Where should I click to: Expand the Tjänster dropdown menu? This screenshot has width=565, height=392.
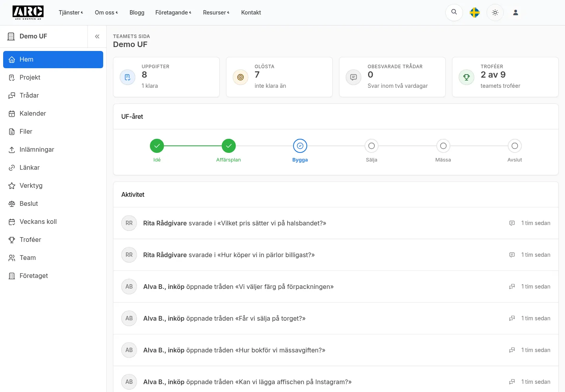[71, 13]
